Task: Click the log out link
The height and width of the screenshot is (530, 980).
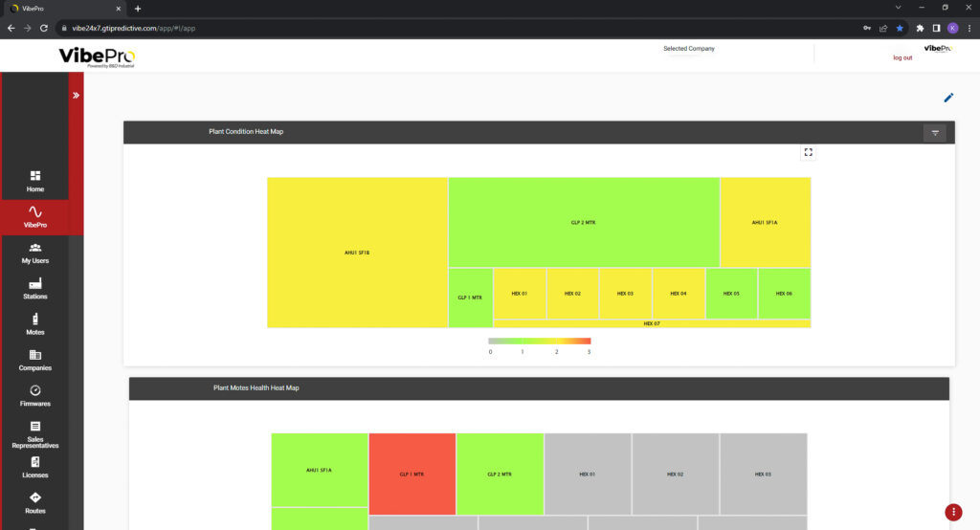Action: (x=902, y=57)
